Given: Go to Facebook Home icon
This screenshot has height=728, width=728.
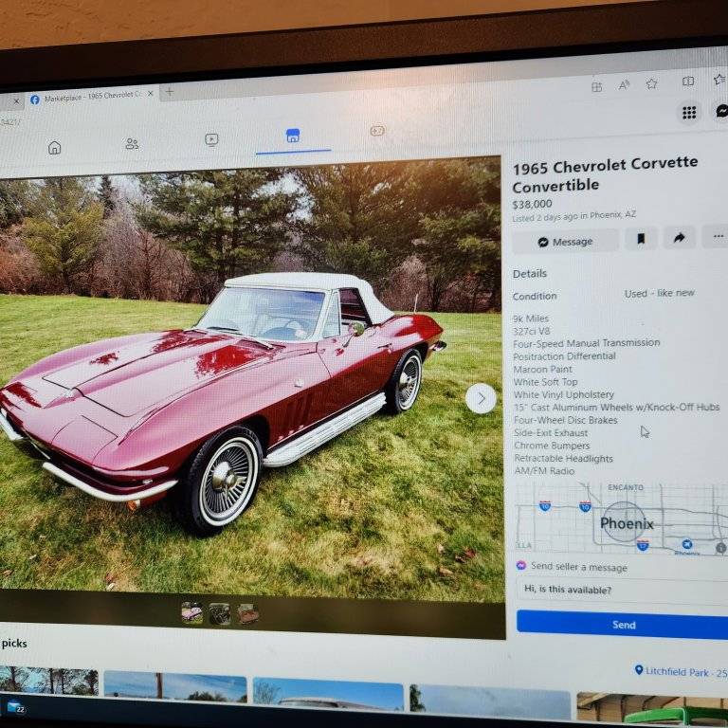Looking at the screenshot, I should point(55,147).
